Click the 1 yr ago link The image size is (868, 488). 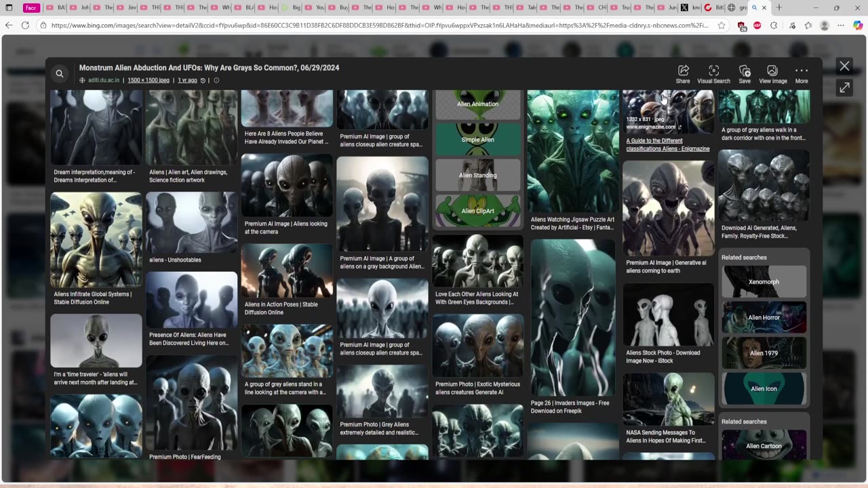187,80
